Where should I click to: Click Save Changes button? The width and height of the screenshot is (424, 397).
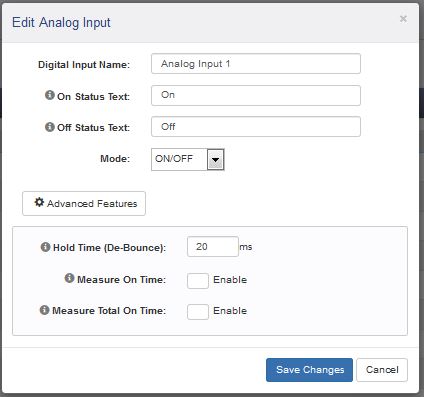click(x=309, y=370)
